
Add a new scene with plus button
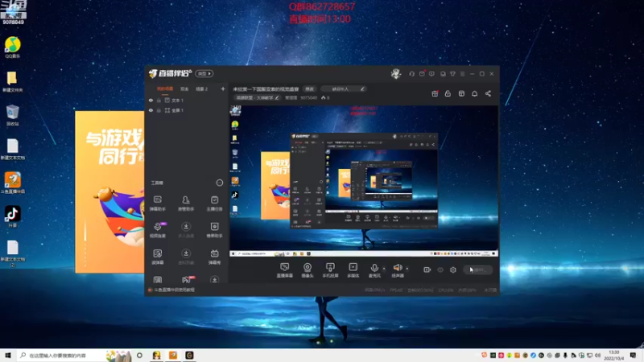click(223, 88)
